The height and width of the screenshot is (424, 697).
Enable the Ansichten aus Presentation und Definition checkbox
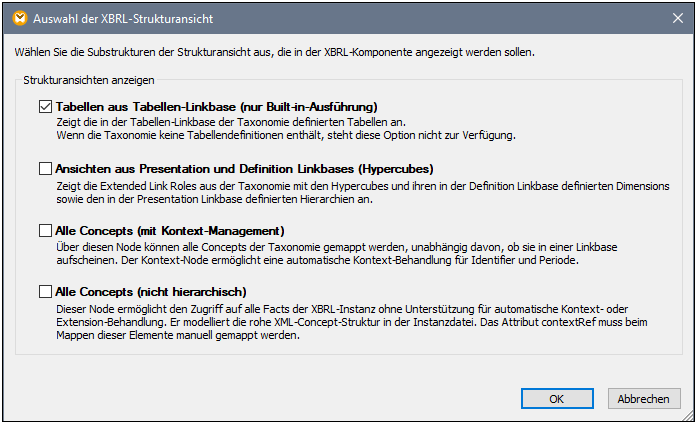click(x=45, y=168)
